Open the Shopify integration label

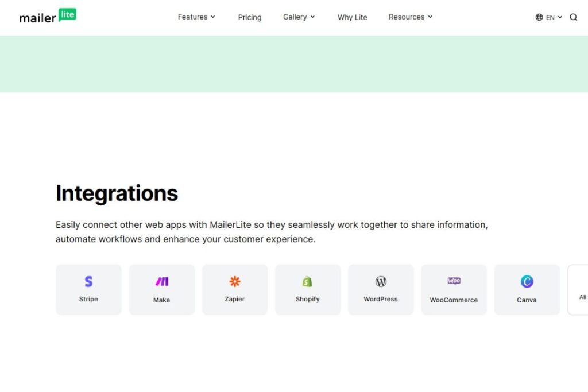[x=308, y=299]
